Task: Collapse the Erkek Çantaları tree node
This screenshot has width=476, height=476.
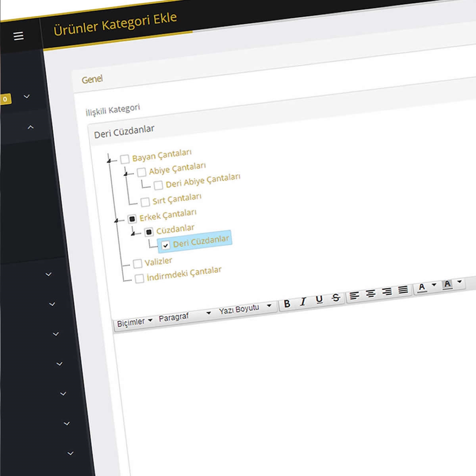Action: (116, 221)
